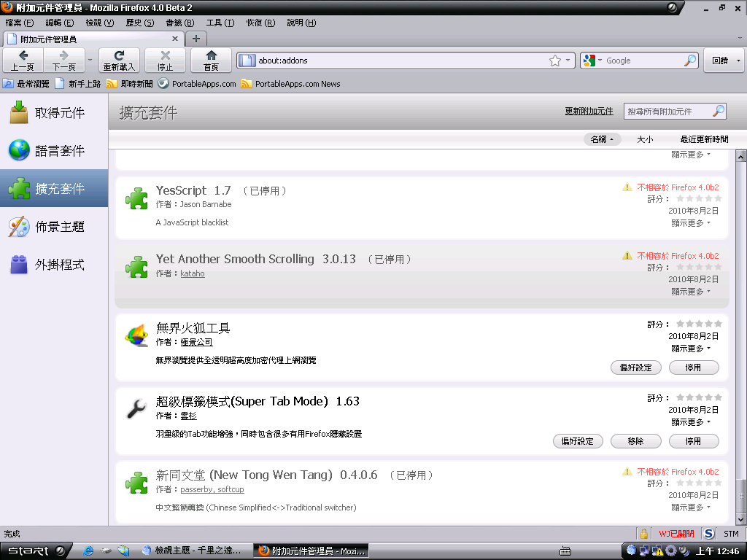
Task: Click the Google search magnifier icon
Action: click(x=690, y=61)
